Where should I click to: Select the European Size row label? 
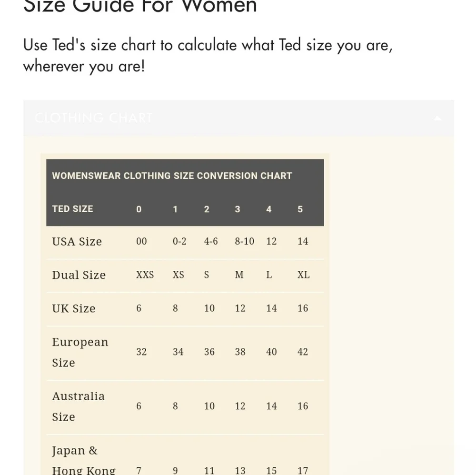point(80,352)
